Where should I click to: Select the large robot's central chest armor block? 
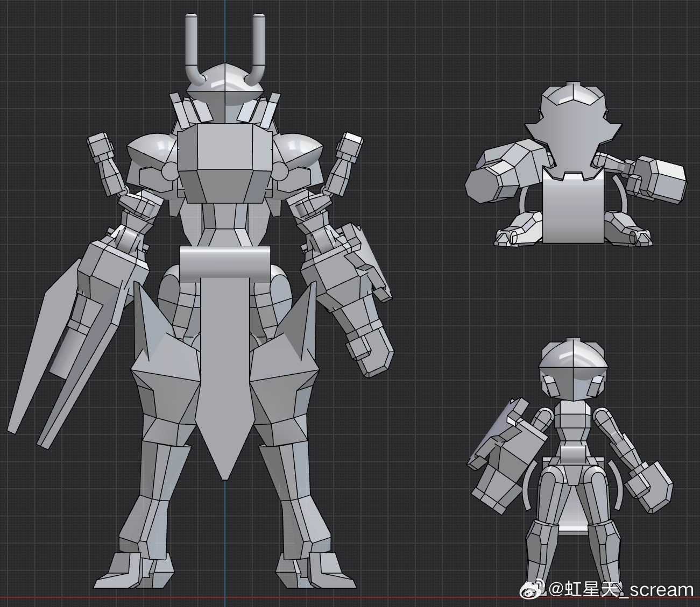coord(224,161)
